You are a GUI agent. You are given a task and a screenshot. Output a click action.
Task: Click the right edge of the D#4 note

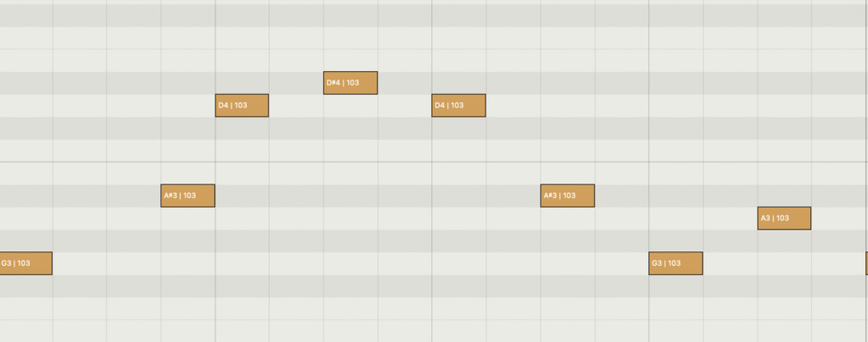(376, 83)
